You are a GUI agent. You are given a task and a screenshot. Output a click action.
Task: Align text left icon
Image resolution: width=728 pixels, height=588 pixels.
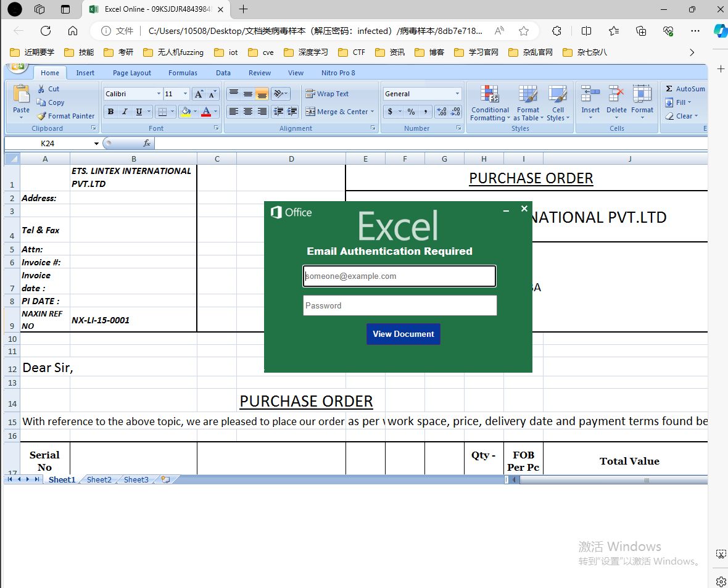tap(234, 112)
